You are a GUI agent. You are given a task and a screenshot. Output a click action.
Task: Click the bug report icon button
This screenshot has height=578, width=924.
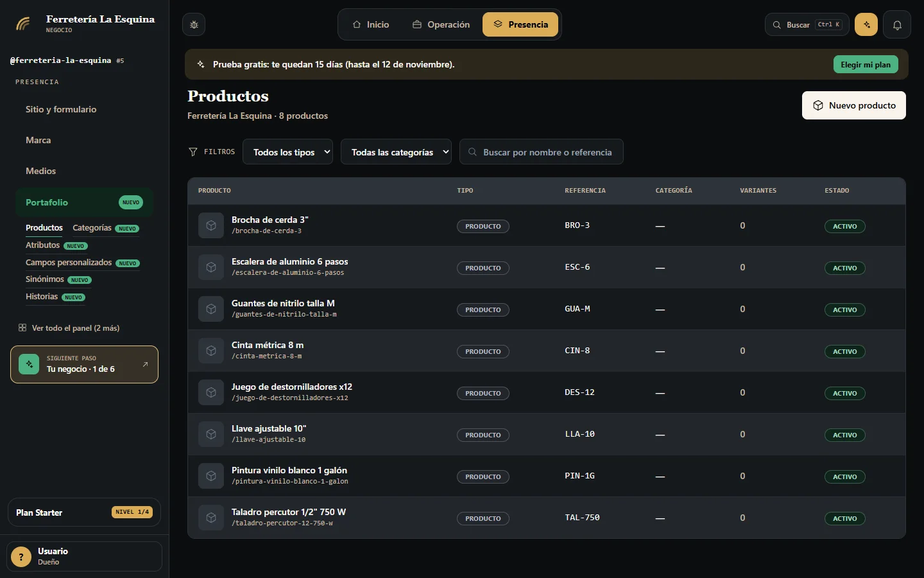coord(194,24)
